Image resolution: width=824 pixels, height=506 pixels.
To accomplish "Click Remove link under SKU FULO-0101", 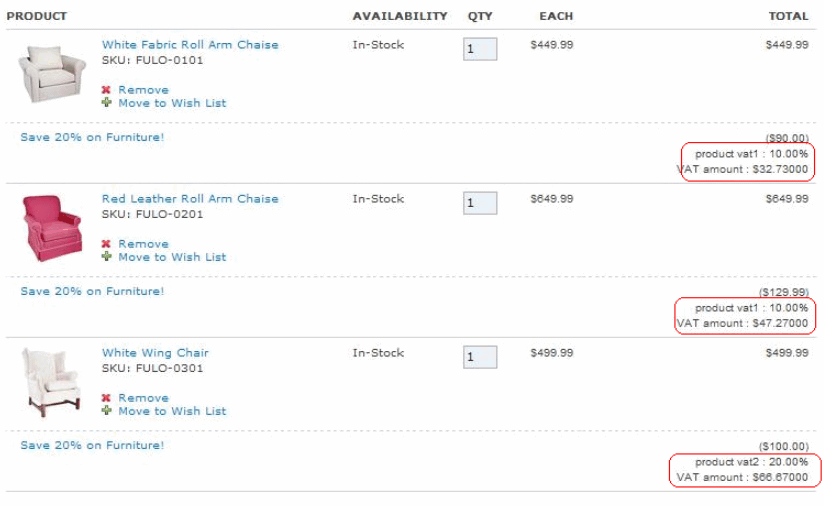I will pos(143,90).
